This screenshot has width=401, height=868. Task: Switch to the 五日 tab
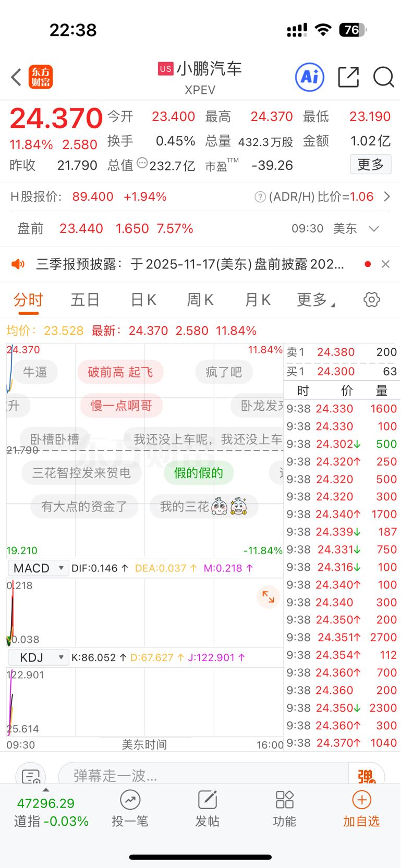click(x=86, y=300)
